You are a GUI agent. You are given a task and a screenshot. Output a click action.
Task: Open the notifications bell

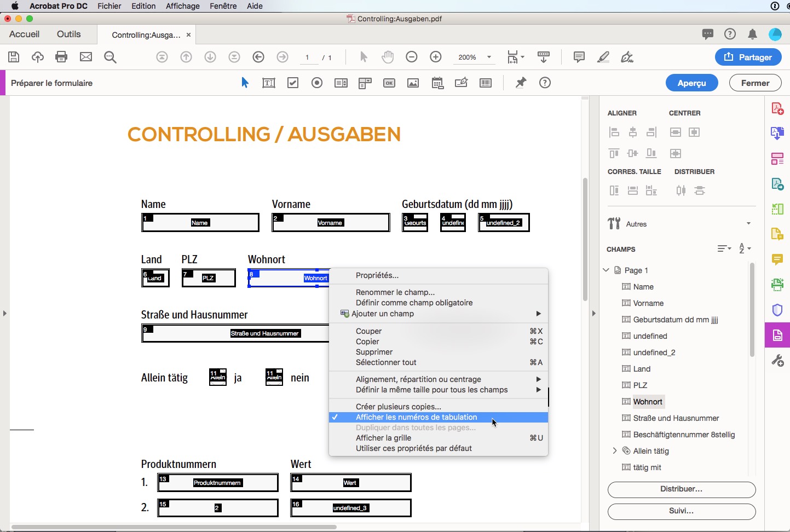753,34
